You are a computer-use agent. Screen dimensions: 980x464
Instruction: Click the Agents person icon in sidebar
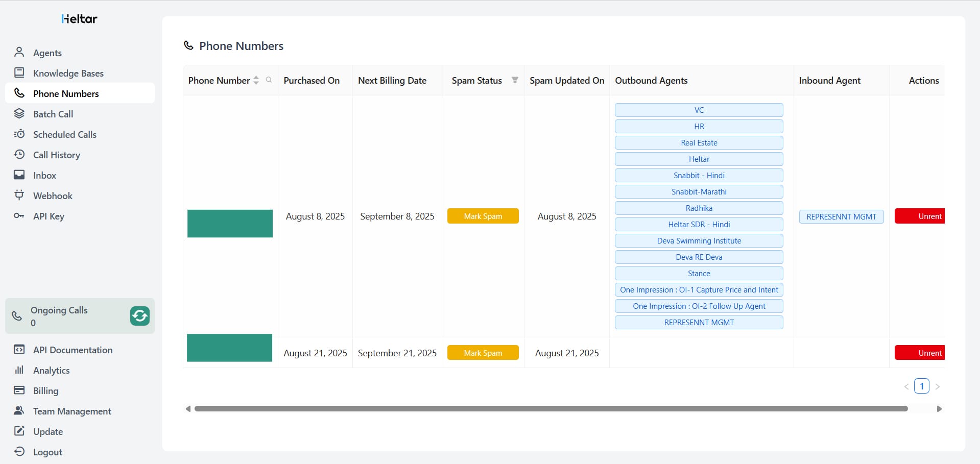point(19,53)
